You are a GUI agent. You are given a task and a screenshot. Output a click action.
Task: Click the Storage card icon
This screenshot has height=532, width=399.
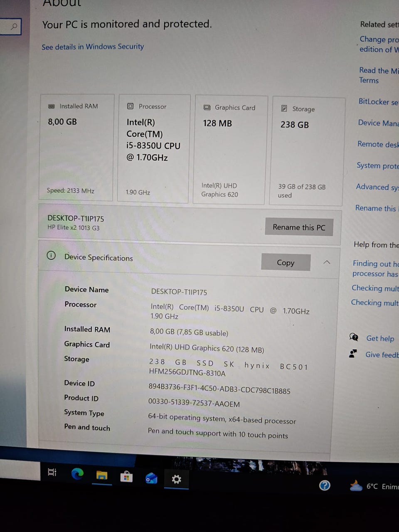click(x=284, y=108)
